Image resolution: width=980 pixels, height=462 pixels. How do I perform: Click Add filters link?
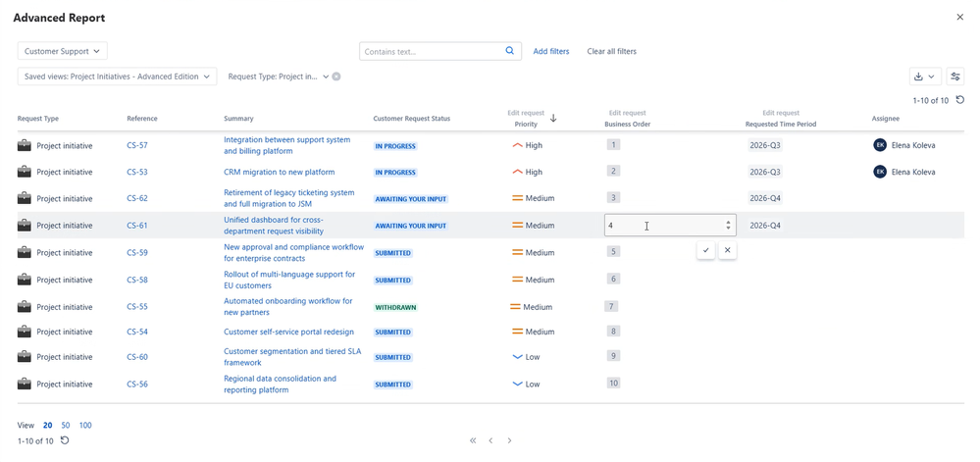(x=551, y=51)
